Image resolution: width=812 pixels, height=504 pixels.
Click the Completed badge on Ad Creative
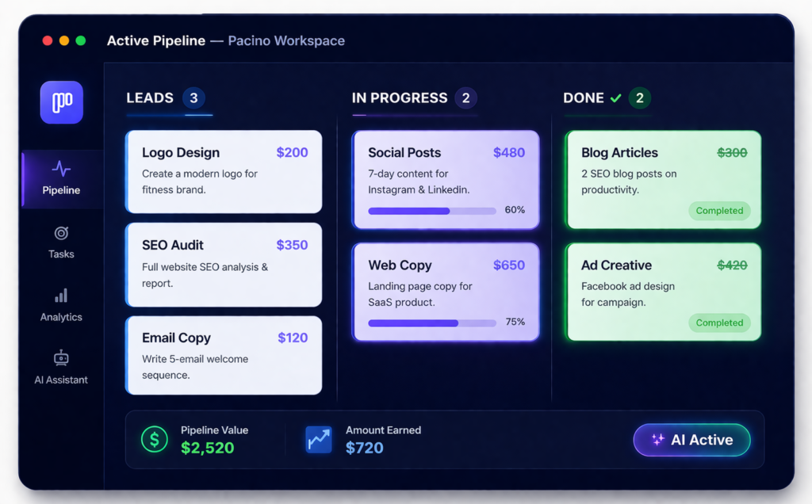point(719,323)
